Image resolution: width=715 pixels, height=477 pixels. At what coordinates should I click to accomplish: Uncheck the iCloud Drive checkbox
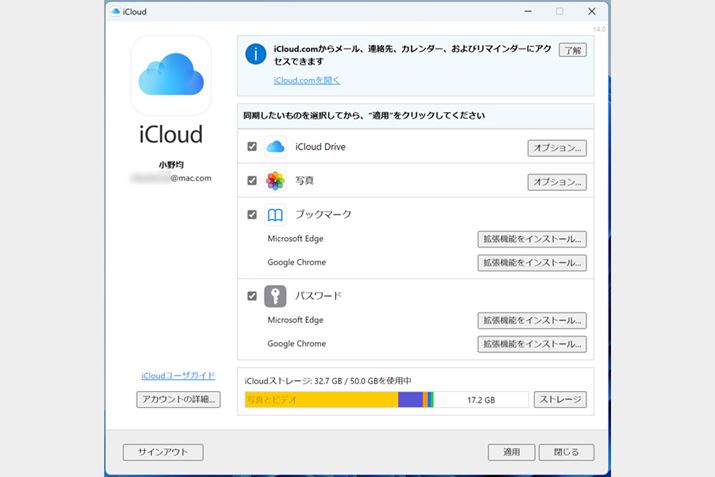click(x=252, y=146)
